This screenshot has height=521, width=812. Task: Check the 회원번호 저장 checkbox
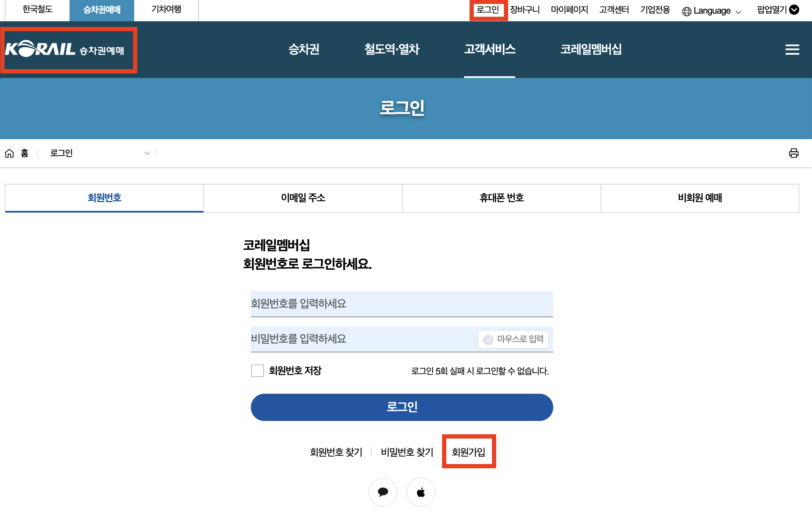click(x=257, y=370)
